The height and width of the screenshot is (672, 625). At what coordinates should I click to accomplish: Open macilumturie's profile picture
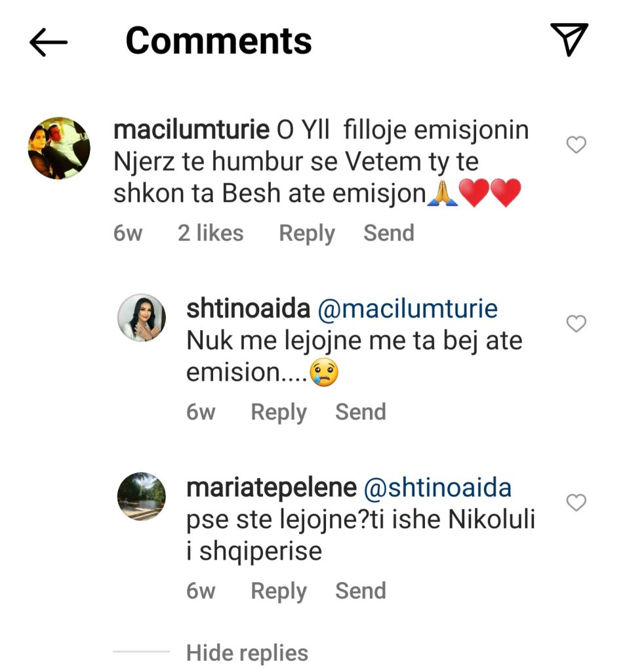point(59,148)
